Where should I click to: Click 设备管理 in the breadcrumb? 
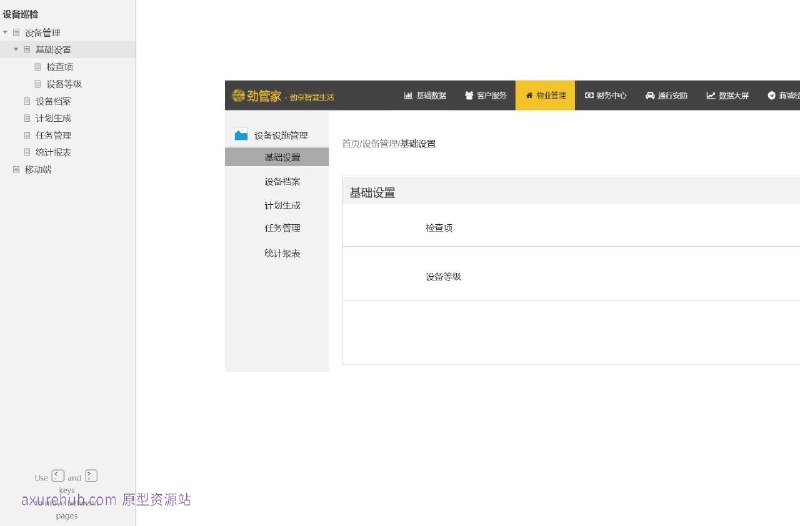[380, 144]
